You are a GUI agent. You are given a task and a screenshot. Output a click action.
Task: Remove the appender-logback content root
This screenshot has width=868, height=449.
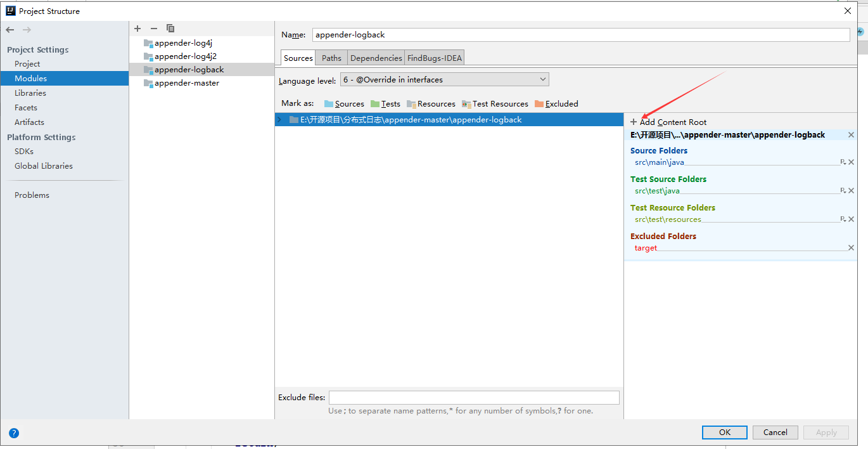coord(851,135)
